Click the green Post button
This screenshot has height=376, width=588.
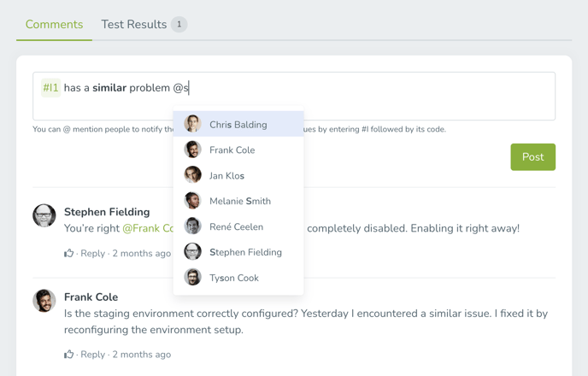coord(533,157)
